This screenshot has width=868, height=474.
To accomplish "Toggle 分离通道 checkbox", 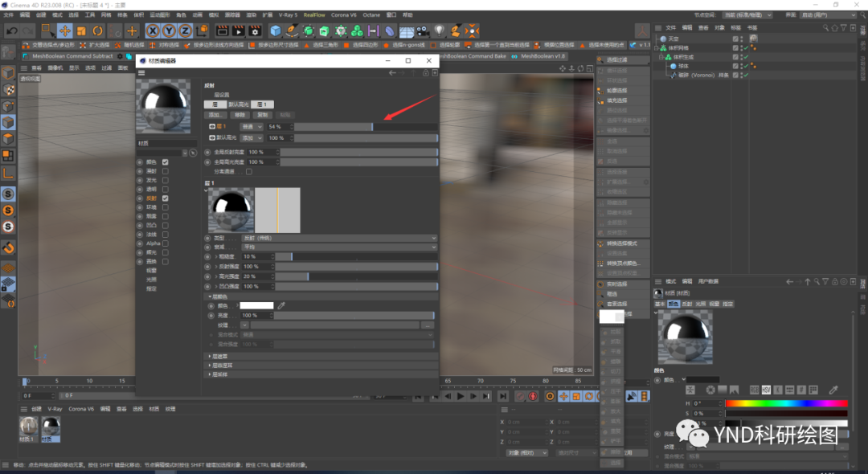I will coord(248,171).
